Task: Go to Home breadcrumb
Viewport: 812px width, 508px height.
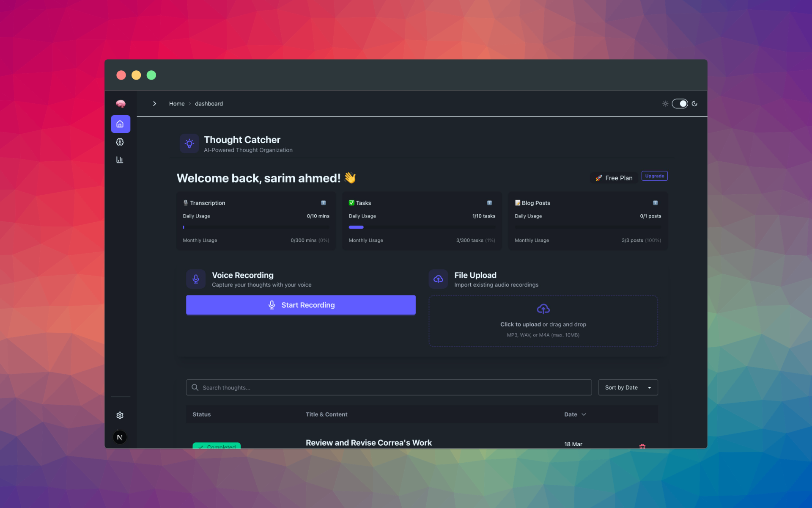Action: click(x=177, y=104)
